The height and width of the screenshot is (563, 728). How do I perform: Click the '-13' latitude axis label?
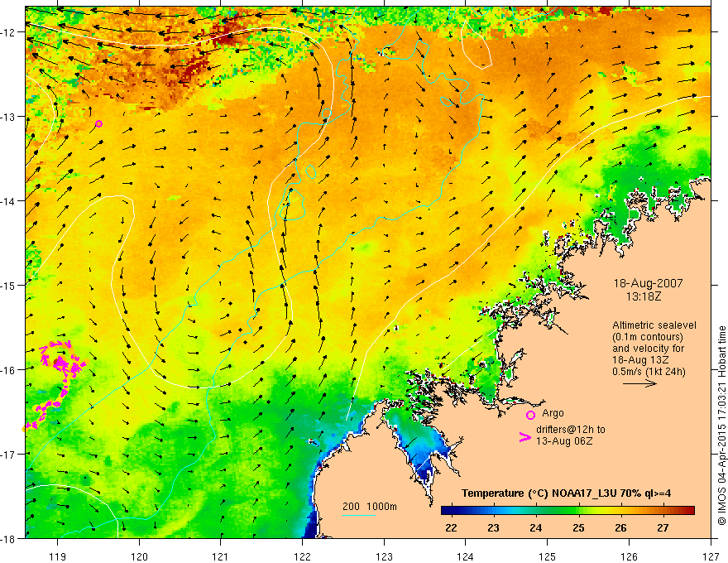(9, 117)
